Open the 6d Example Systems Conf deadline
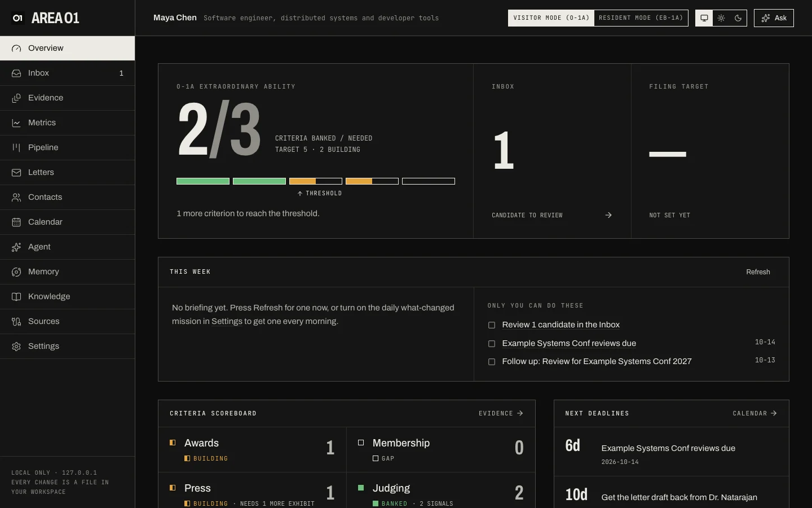Screen dimensions: 812x508 (x=671, y=452)
